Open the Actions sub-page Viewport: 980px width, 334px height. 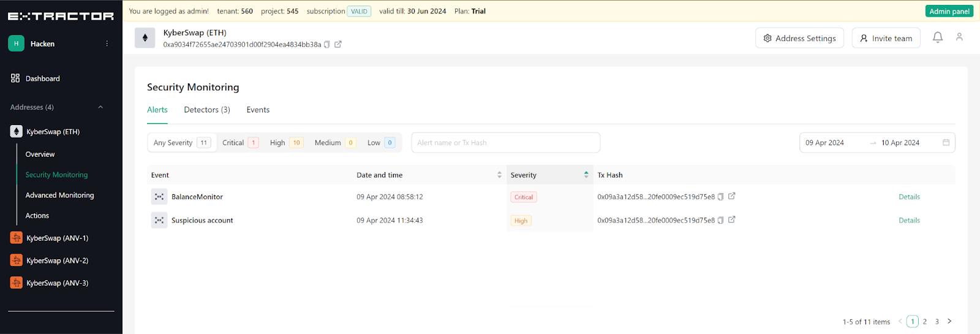[x=37, y=216]
